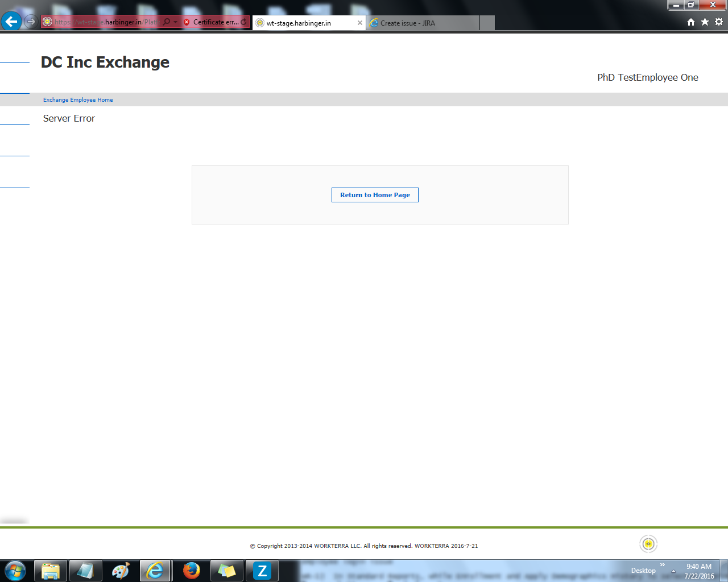Screen dimensions: 728x582
Task: Show hidden system tray icons
Action: (673, 571)
